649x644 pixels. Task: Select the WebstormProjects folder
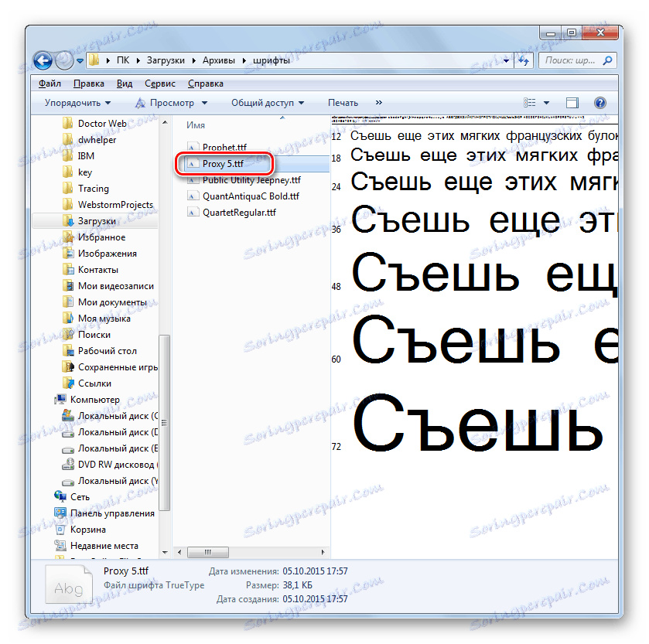pos(115,205)
